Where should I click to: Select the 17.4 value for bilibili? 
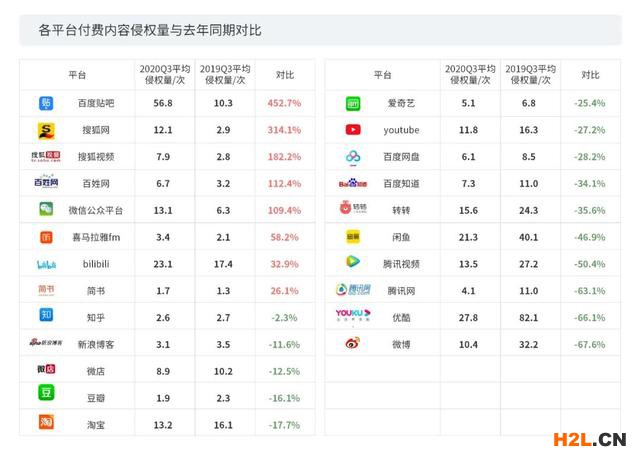[223, 264]
